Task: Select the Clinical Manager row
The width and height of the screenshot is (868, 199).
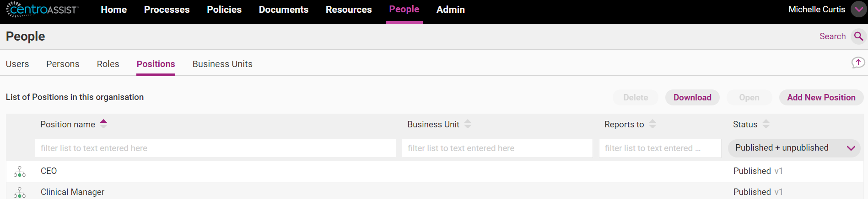Action: click(x=435, y=192)
